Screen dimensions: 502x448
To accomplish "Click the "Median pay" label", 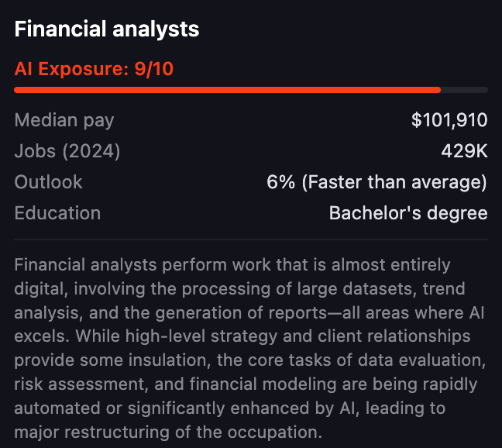I will tap(64, 120).
